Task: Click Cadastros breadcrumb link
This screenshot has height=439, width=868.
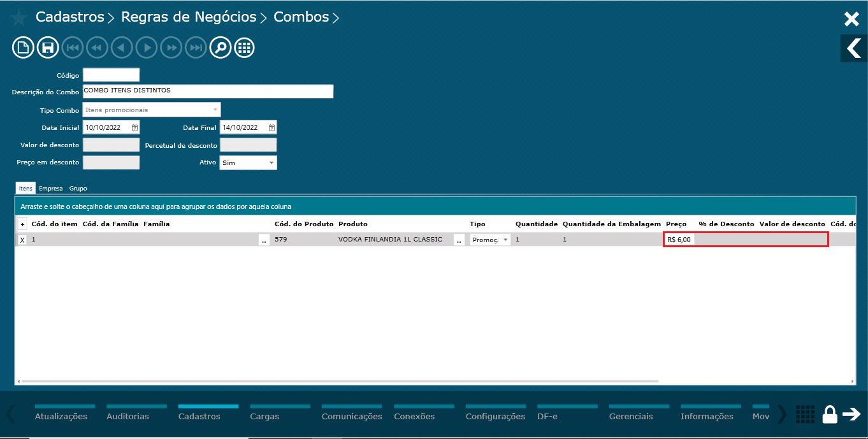Action: tap(69, 17)
